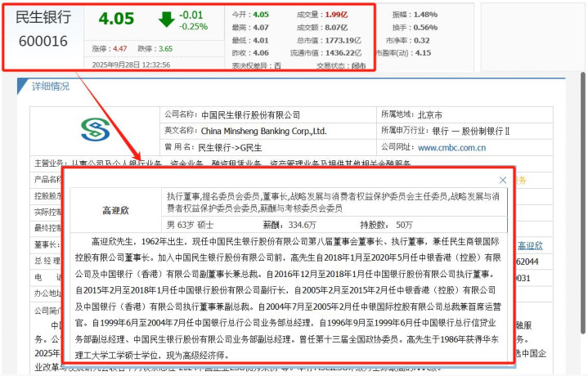The image size is (588, 376).
Task: Click the 薪酬 334.6万 value
Action: (303, 225)
